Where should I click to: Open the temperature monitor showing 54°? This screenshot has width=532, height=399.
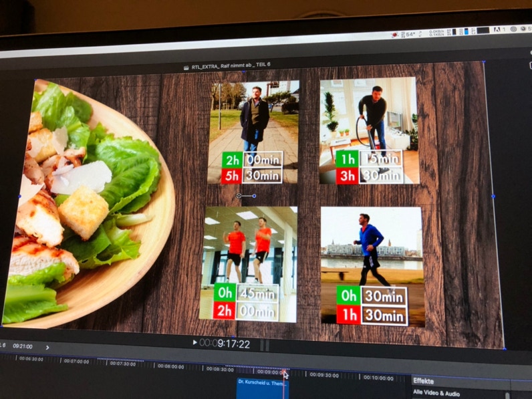pyautogui.click(x=410, y=33)
